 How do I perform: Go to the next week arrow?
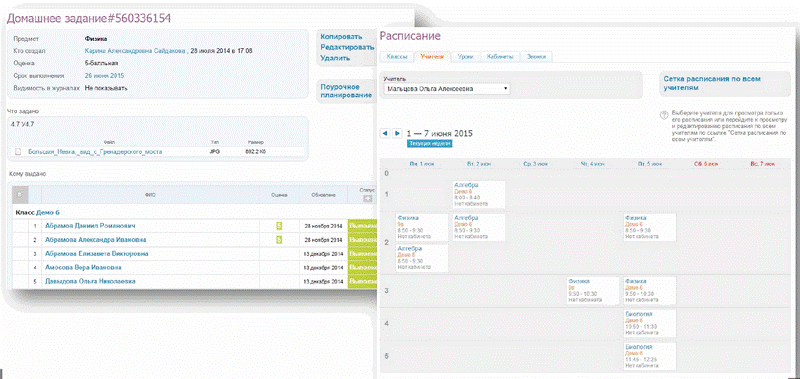pos(397,133)
